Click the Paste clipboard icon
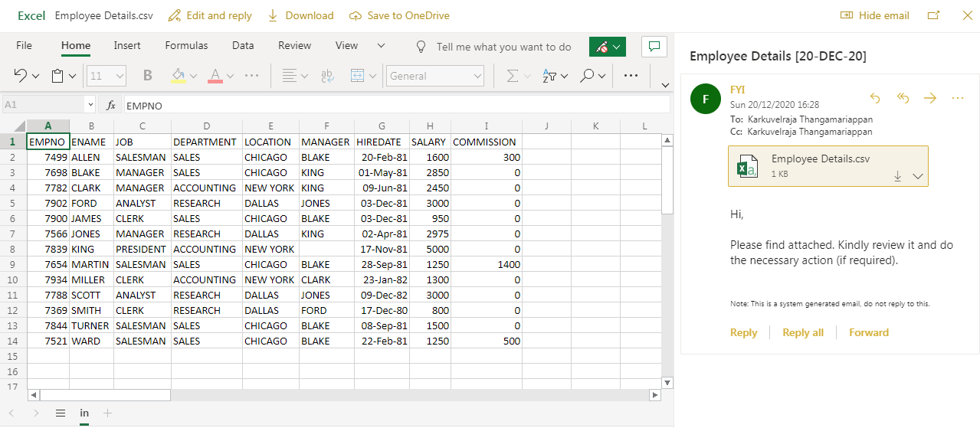The image size is (980, 428). click(x=57, y=76)
